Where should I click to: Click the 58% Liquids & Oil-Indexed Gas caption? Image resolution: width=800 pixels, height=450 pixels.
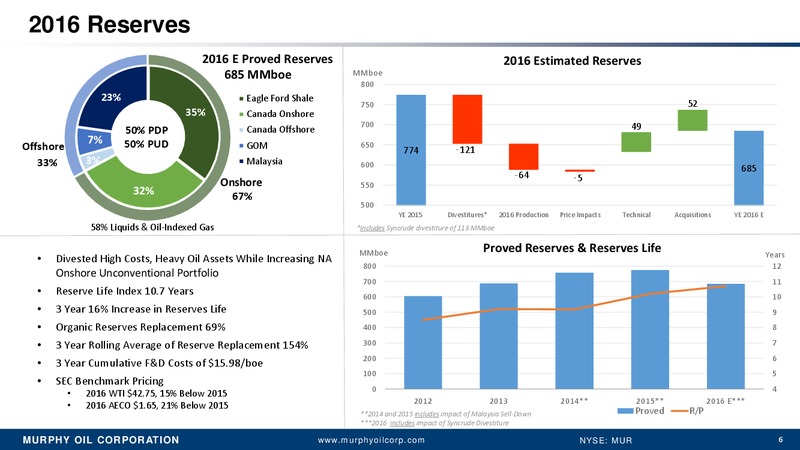point(153,227)
